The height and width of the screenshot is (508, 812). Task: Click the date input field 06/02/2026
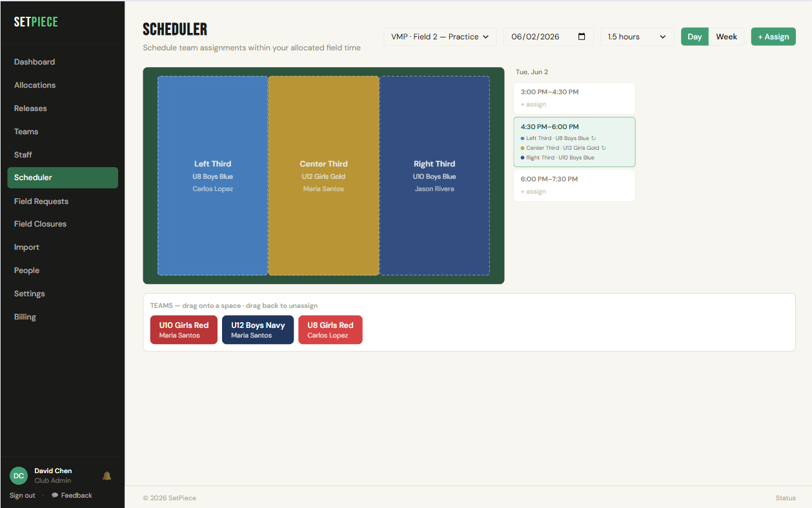click(549, 37)
